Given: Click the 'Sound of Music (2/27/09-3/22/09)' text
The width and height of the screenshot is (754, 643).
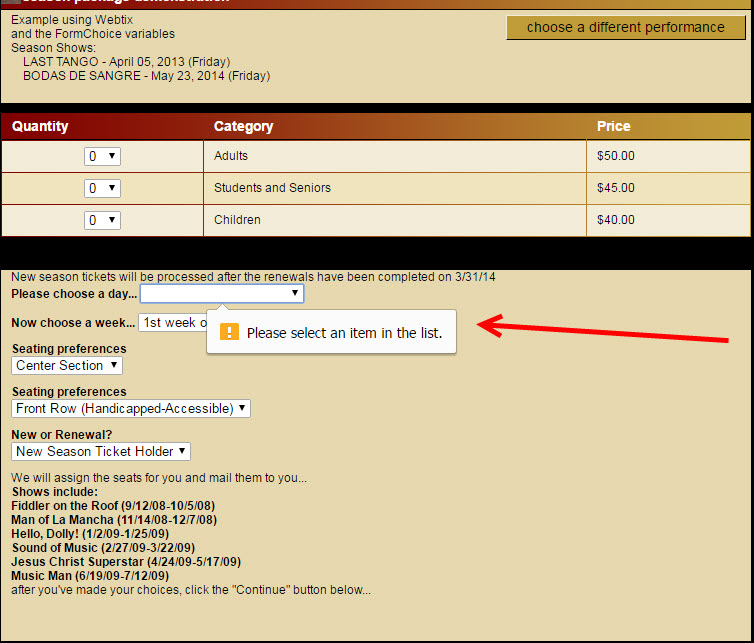Looking at the screenshot, I should click(x=103, y=548).
